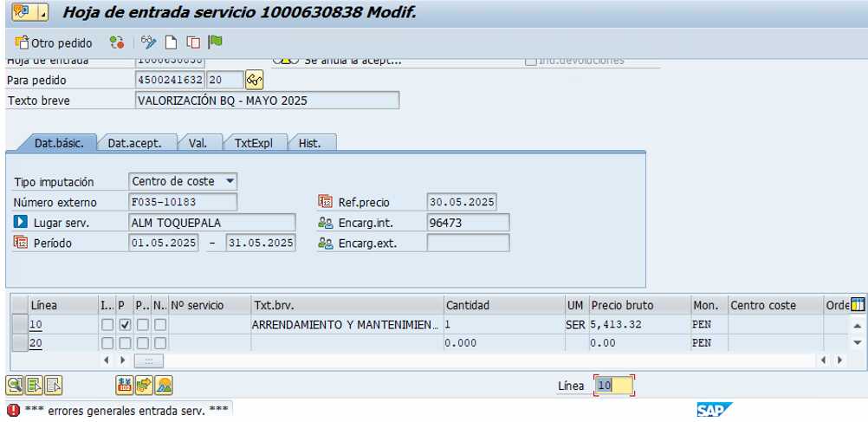Switch to the Dat.acept. tab

click(135, 144)
